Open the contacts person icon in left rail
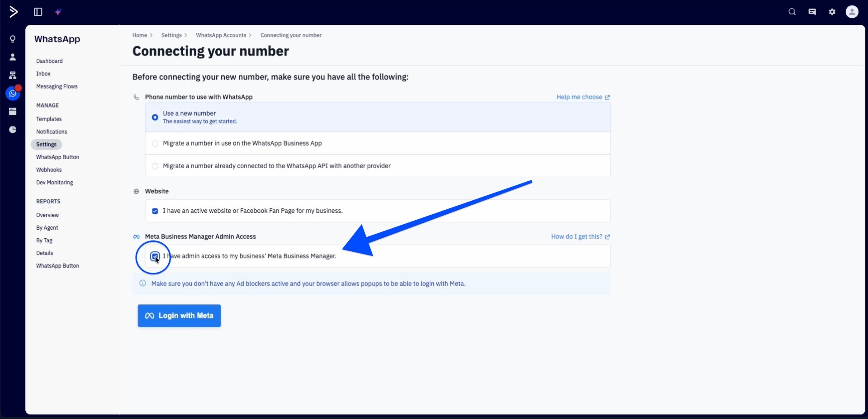 click(13, 57)
